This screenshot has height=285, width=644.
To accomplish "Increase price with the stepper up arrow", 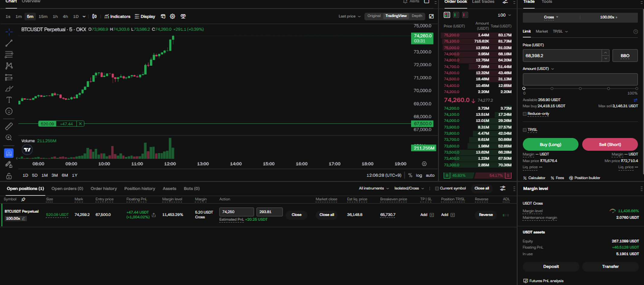I will pyautogui.click(x=605, y=53).
